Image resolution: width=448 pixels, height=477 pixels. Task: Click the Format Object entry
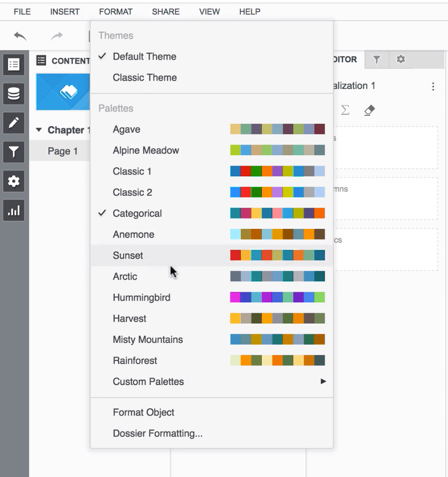click(144, 412)
